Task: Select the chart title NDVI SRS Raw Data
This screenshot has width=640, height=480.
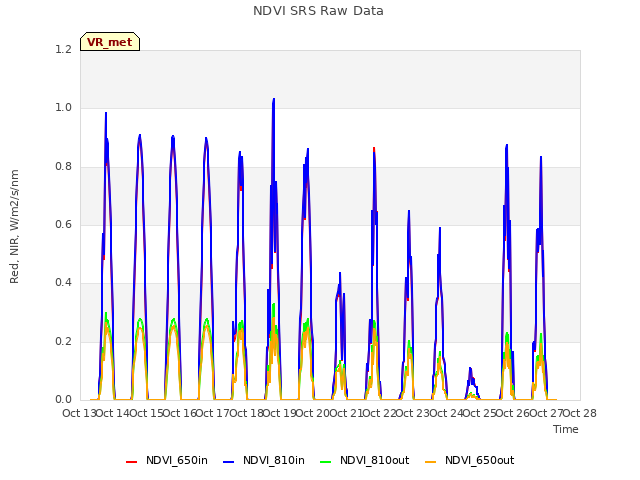Action: pos(318,11)
